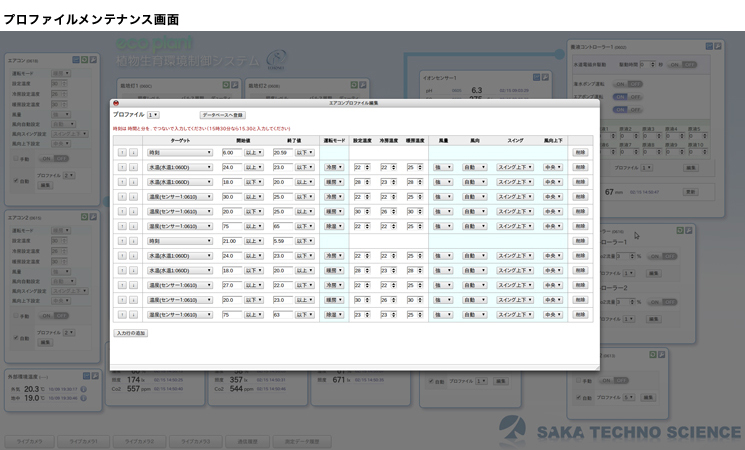Tick 手動 checkbox in bottom-right (0613) panel
The width and height of the screenshot is (745, 450).
[x=579, y=380]
